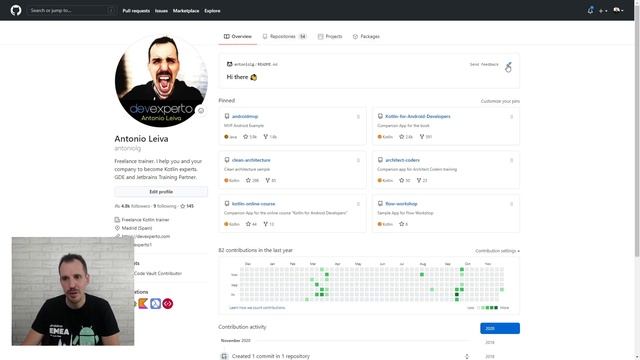
Task: Select the 2020 year filter button
Action: (500, 328)
